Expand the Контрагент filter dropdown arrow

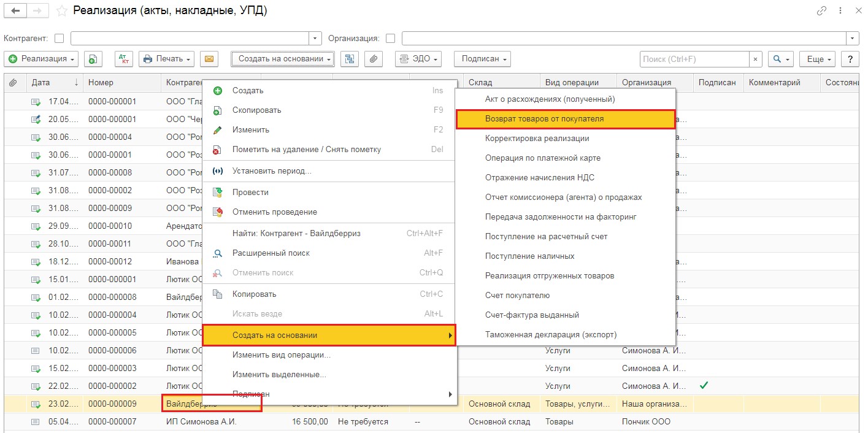(315, 38)
